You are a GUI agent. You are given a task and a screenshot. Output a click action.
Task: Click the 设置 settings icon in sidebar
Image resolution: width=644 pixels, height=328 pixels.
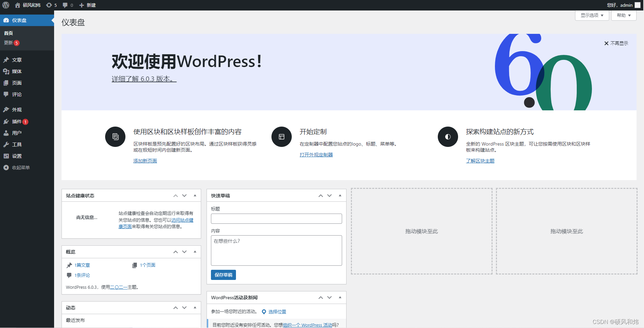click(6, 156)
